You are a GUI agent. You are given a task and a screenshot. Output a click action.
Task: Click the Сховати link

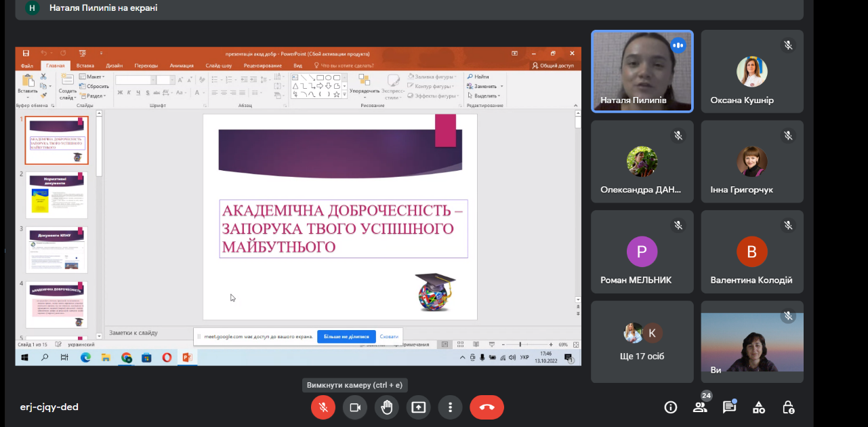(x=389, y=336)
